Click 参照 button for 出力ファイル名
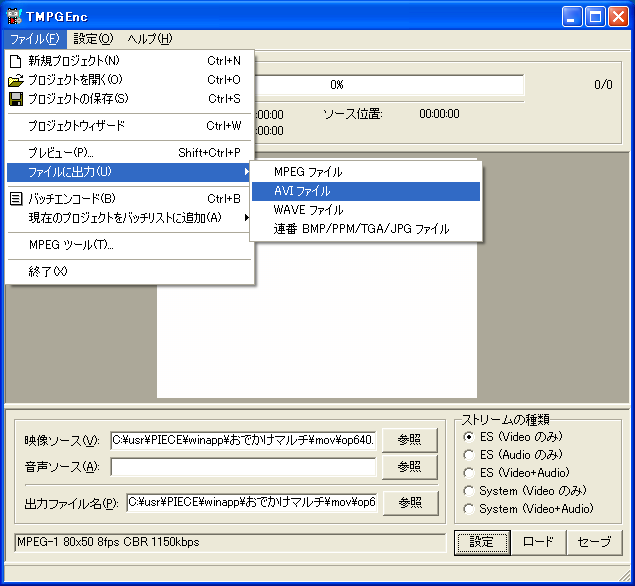 [411, 503]
